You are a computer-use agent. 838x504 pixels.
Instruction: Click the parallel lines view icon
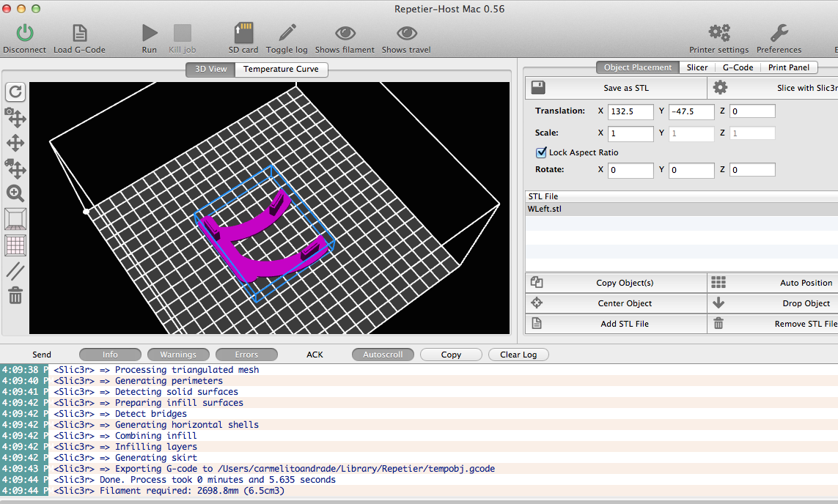tap(15, 271)
